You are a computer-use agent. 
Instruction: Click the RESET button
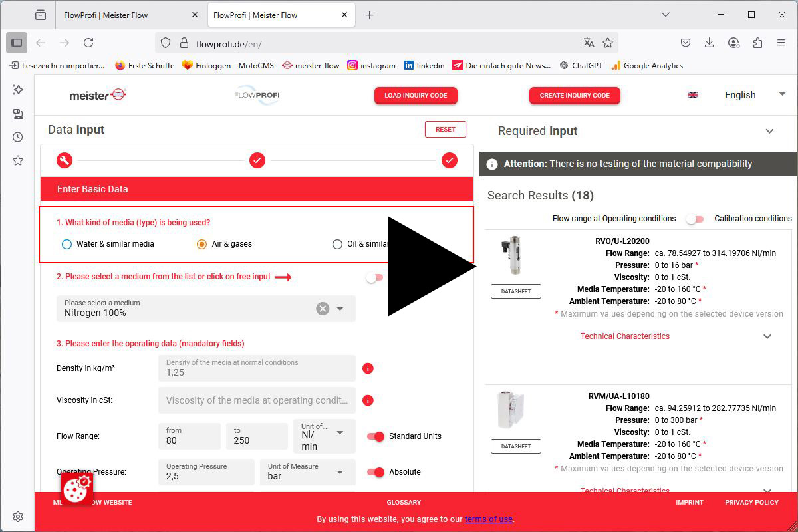(446, 130)
